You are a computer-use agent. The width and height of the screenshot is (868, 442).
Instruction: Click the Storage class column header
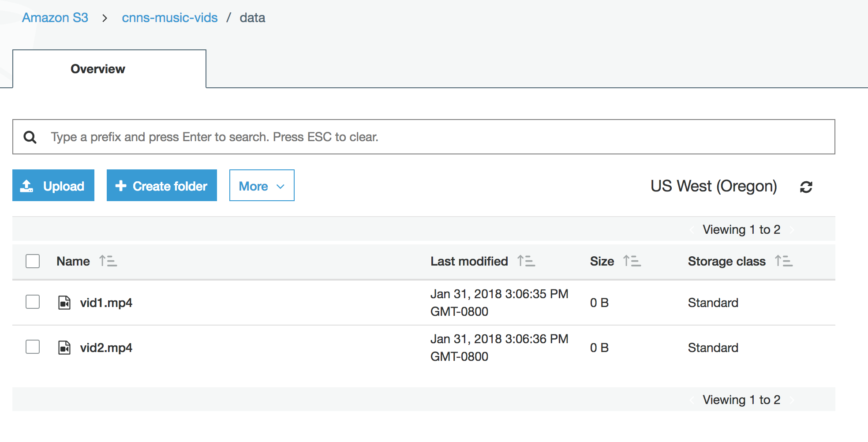(727, 261)
